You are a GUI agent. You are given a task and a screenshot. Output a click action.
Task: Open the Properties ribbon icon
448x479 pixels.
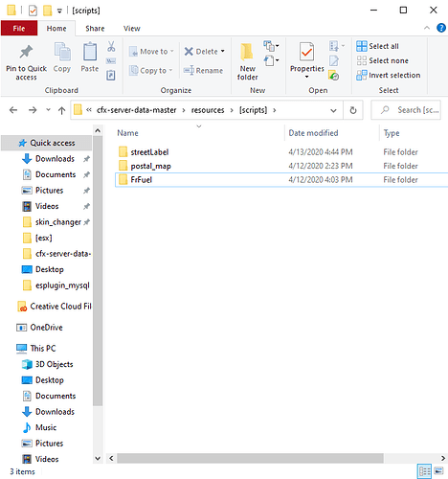click(x=306, y=52)
